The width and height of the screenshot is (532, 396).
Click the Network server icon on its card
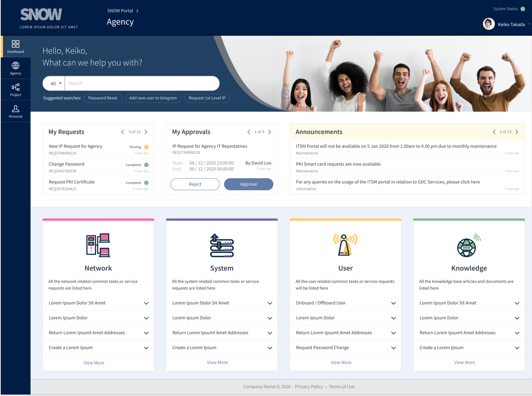[98, 245]
